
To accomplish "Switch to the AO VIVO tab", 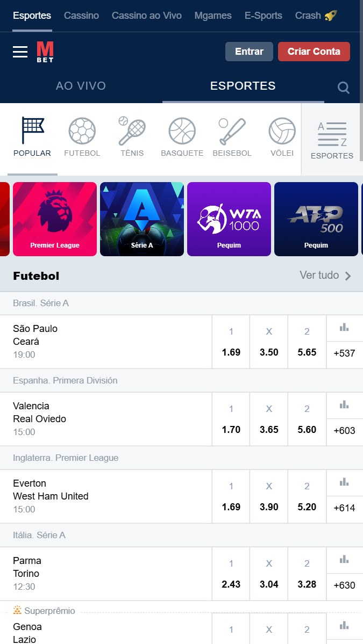I will pyautogui.click(x=81, y=86).
